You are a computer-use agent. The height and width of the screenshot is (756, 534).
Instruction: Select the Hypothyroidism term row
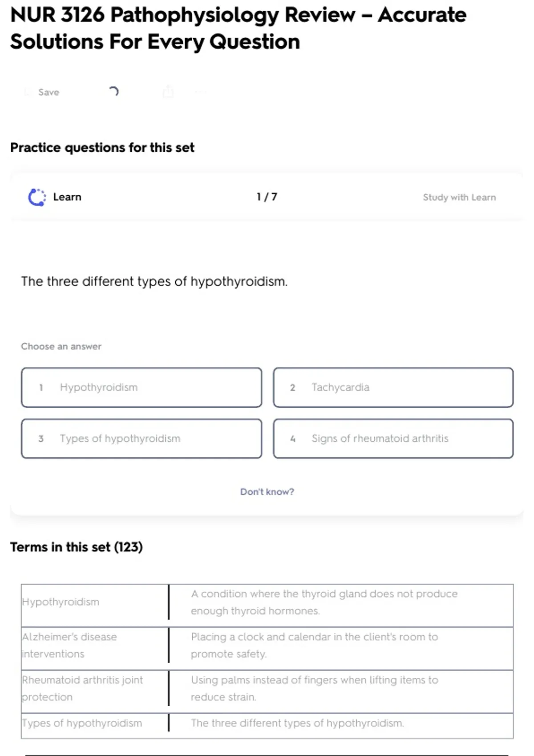[x=61, y=602]
